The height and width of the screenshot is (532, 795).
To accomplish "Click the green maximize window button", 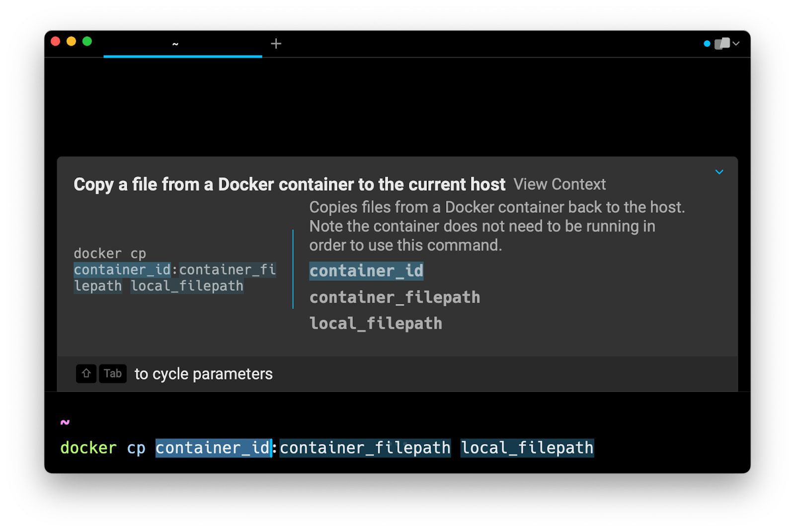I will [87, 41].
